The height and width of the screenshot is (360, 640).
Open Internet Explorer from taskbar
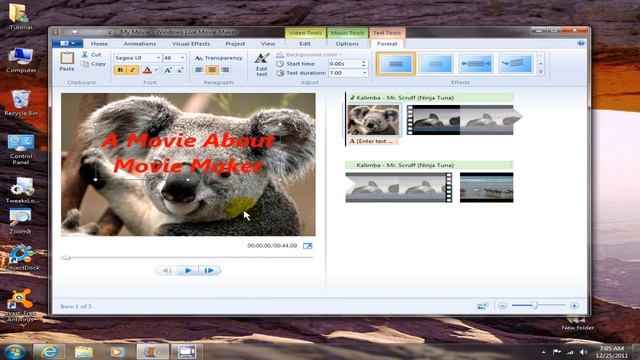coord(49,351)
